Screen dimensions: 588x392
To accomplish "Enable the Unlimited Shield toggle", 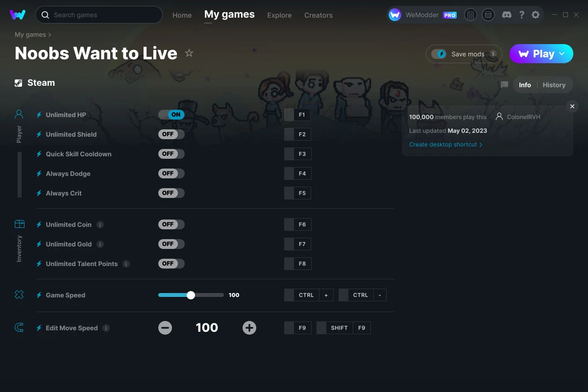I will pos(171,134).
